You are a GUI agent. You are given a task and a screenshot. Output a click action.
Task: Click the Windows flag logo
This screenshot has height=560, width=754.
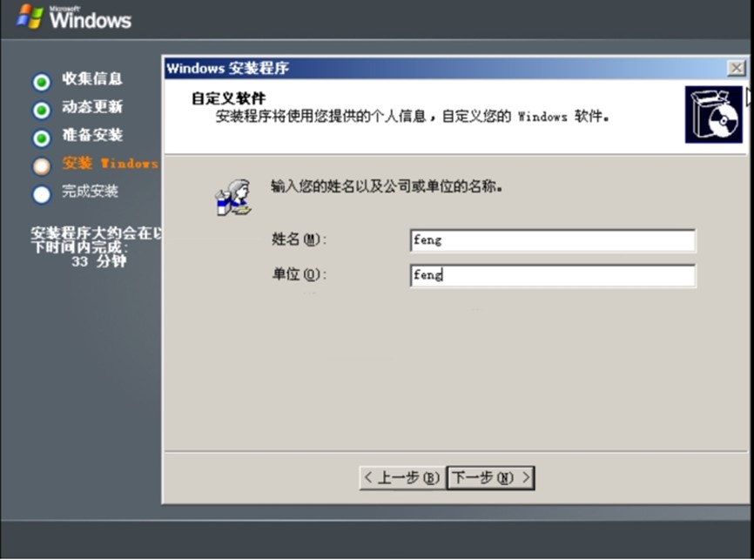coord(30,17)
